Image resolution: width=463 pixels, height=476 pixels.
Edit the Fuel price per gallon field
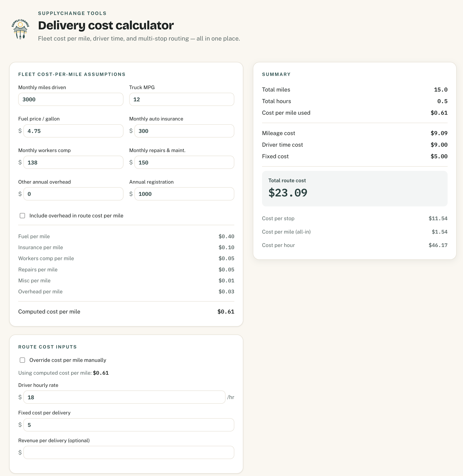click(74, 131)
